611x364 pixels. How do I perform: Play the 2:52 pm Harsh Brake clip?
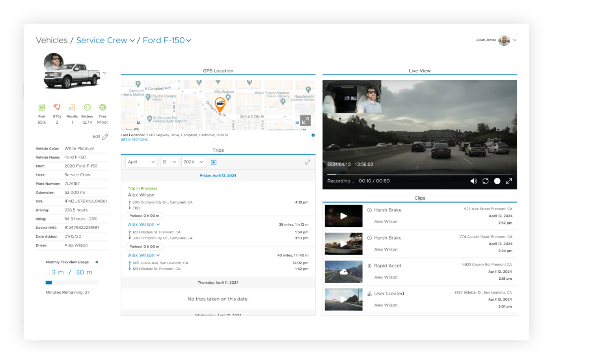344,216
